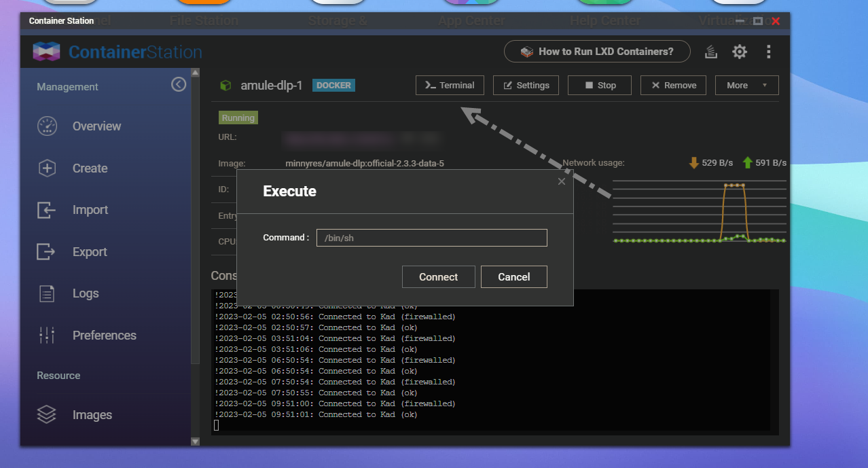Stop the amule-dlp-1 container
This screenshot has height=468, width=868.
pos(600,85)
